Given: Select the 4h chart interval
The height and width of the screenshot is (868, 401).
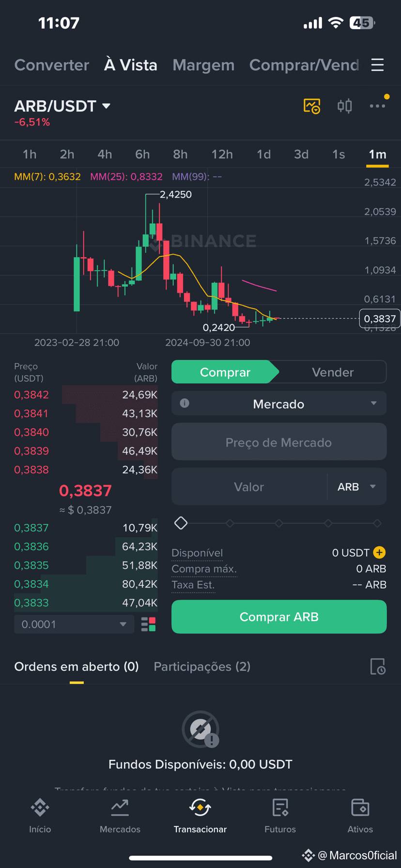Looking at the screenshot, I should coord(105,154).
